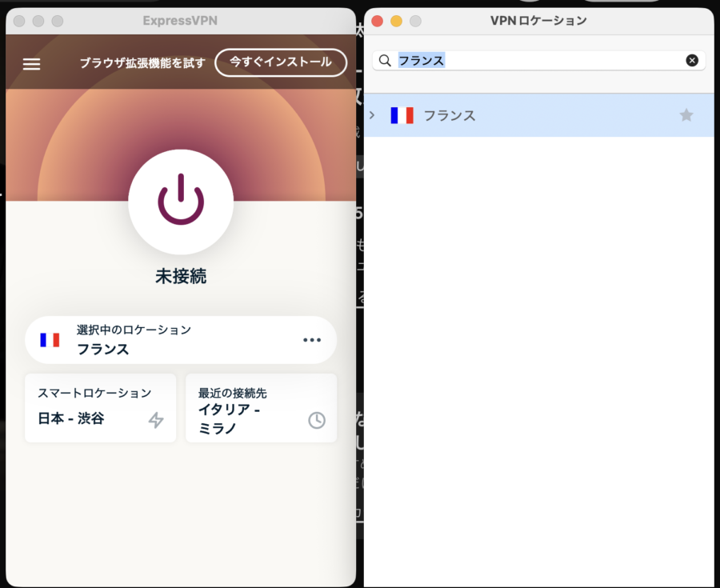The height and width of the screenshot is (588, 720).
Task: Minimize the VPN ロケーション window
Action: [x=396, y=21]
